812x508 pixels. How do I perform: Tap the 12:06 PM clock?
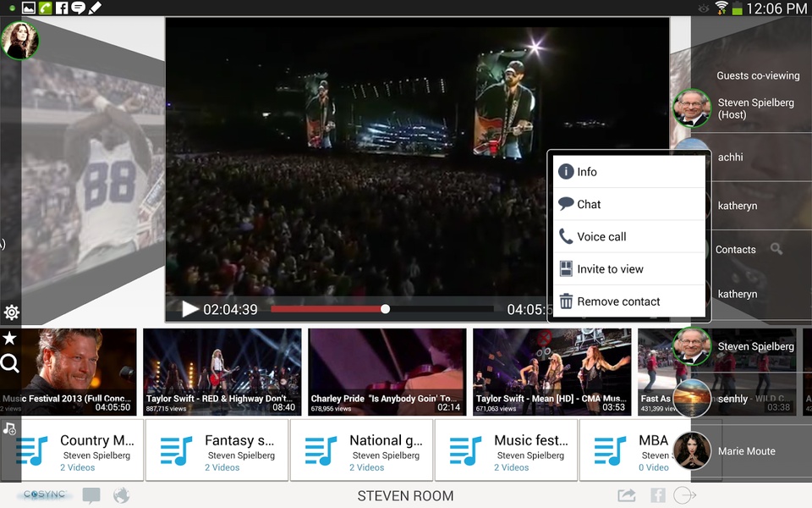point(776,8)
